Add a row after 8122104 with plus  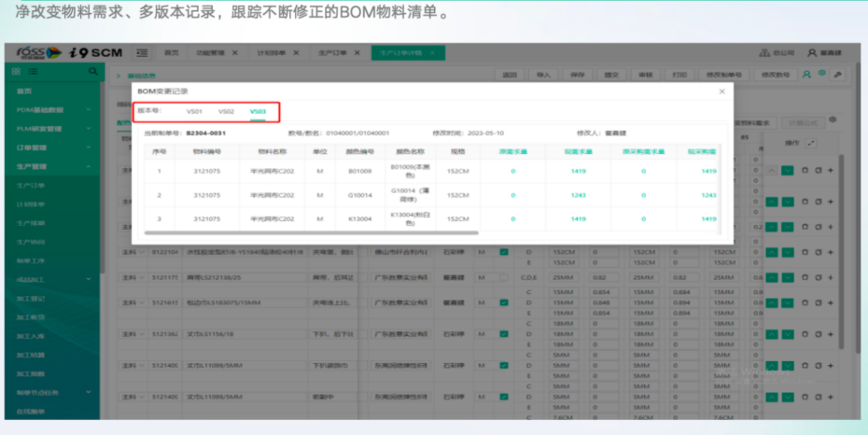(x=831, y=252)
